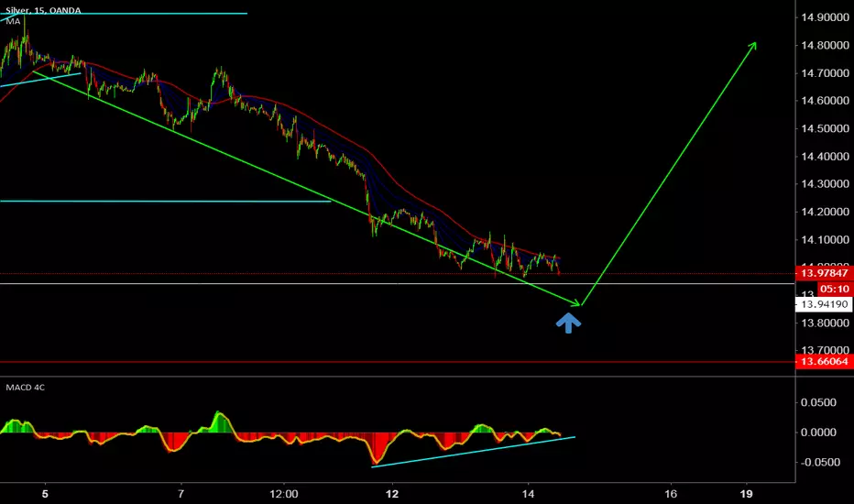Click the 0.0500 MACD scale label
854x504 pixels.
[817, 402]
